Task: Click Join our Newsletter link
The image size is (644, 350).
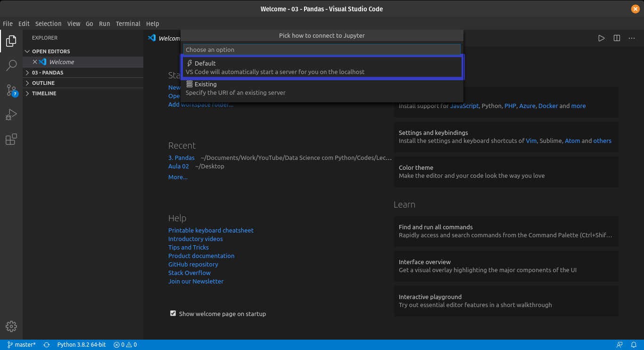Action: click(x=196, y=281)
